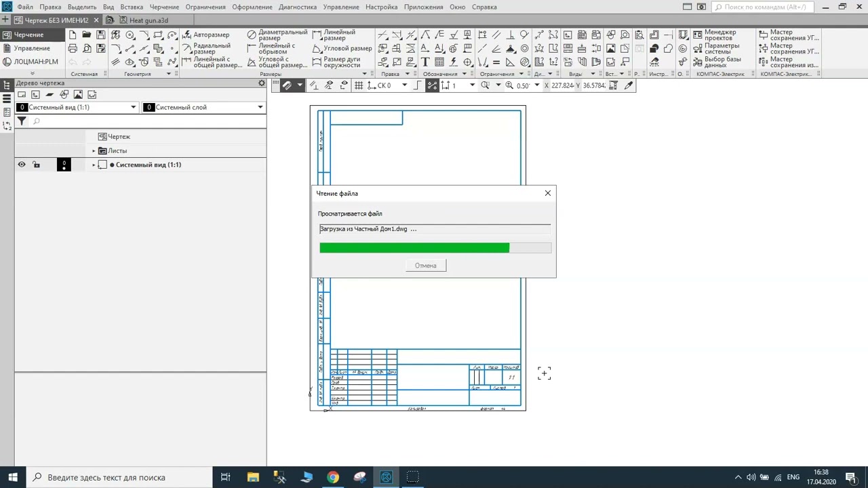This screenshot has width=868, height=488.
Task: Close the Чтение файла dialog
Action: coord(548,193)
